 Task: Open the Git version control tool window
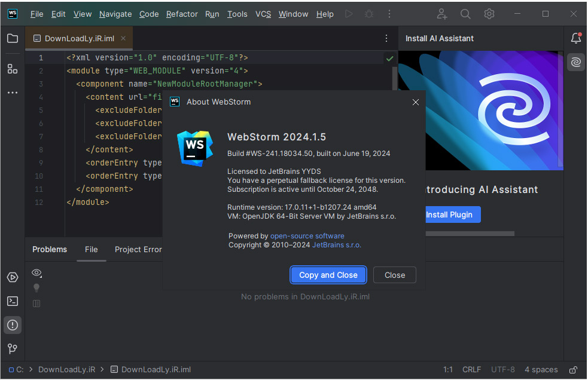[12, 348]
